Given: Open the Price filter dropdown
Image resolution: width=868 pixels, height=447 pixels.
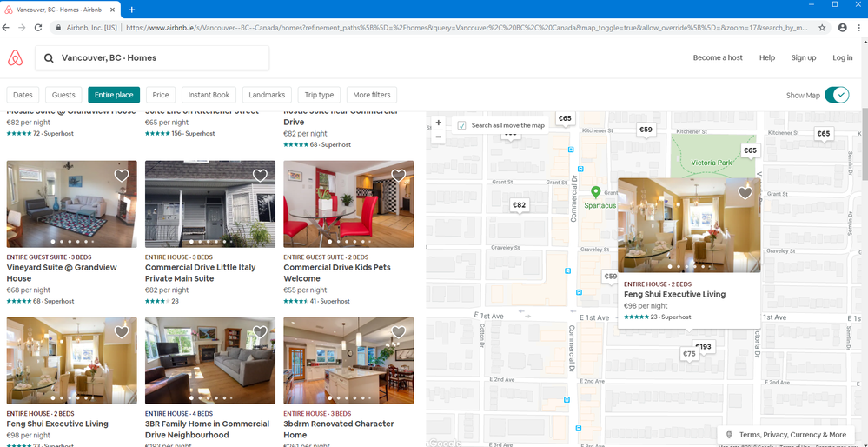Looking at the screenshot, I should point(161,95).
